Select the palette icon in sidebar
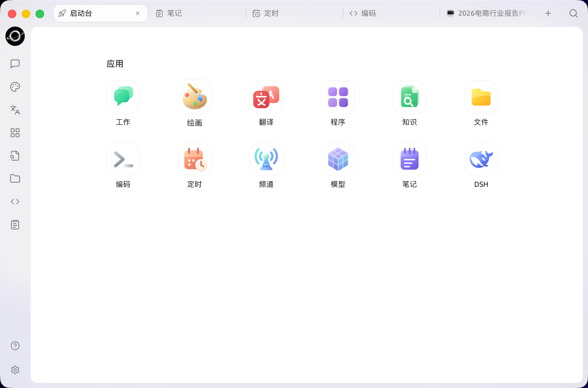This screenshot has height=388, width=588. point(15,87)
